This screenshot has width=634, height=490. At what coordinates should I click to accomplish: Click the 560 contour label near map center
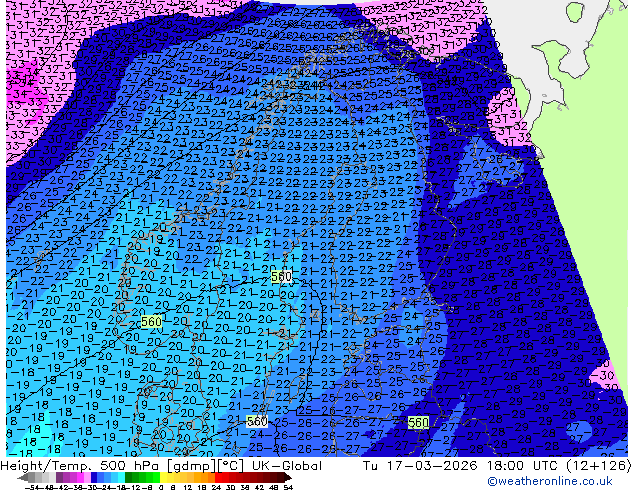click(282, 276)
